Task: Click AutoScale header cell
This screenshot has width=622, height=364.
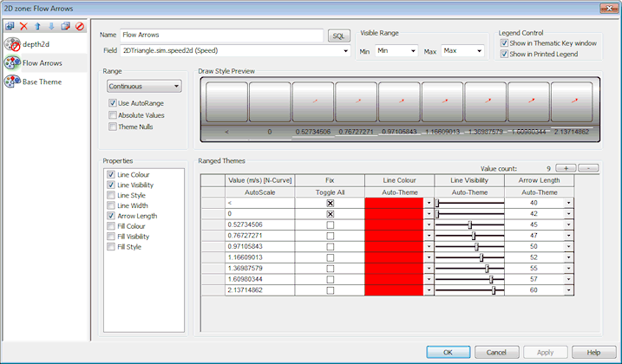Action: tap(260, 192)
